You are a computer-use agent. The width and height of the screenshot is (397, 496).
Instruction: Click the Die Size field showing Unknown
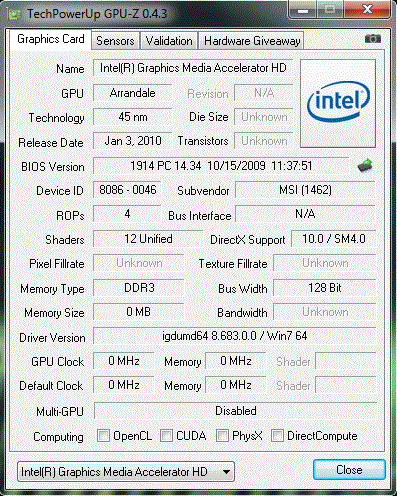[x=264, y=117]
